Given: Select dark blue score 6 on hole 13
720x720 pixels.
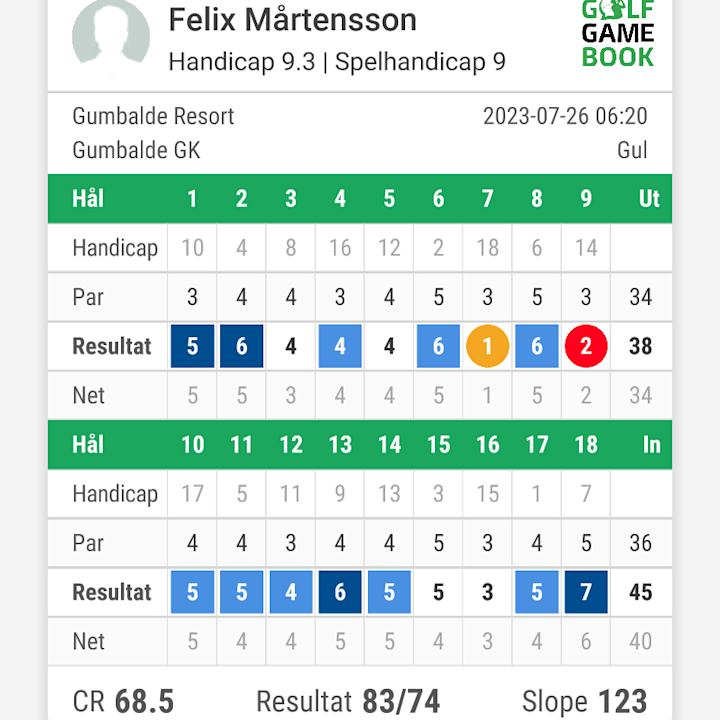Looking at the screenshot, I should click(340, 592).
